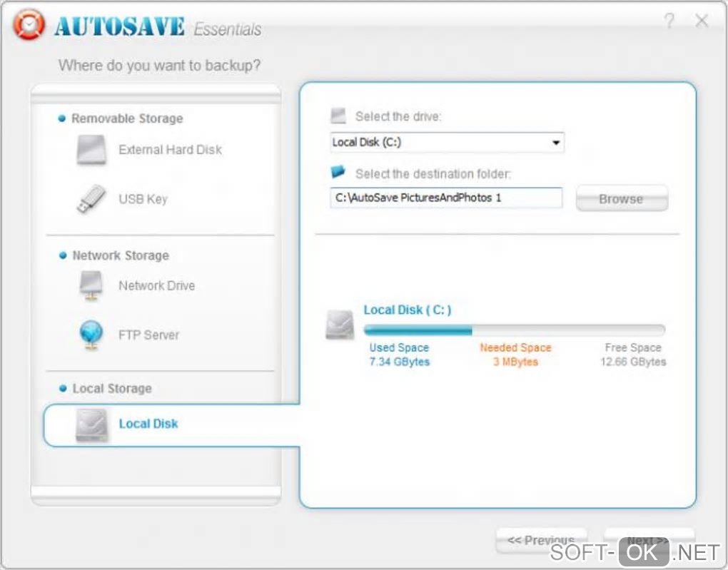
Task: Proceed with the Next button
Action: tap(649, 540)
